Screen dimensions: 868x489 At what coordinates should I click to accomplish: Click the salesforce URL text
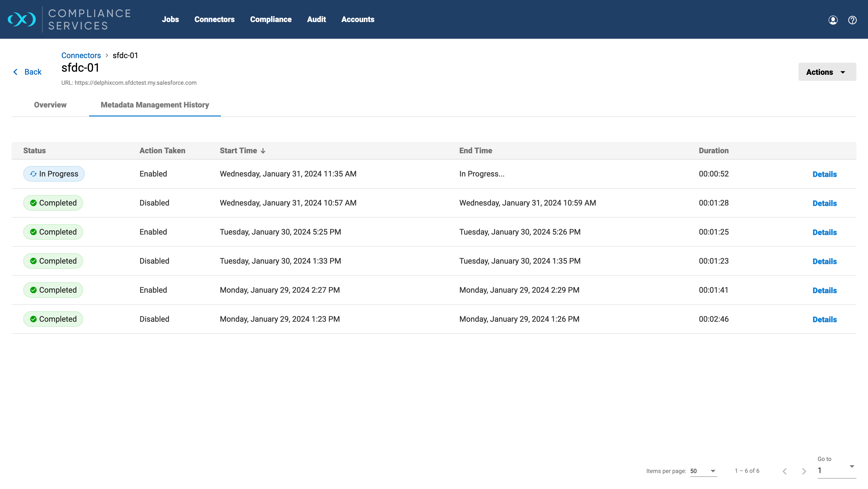tap(129, 83)
